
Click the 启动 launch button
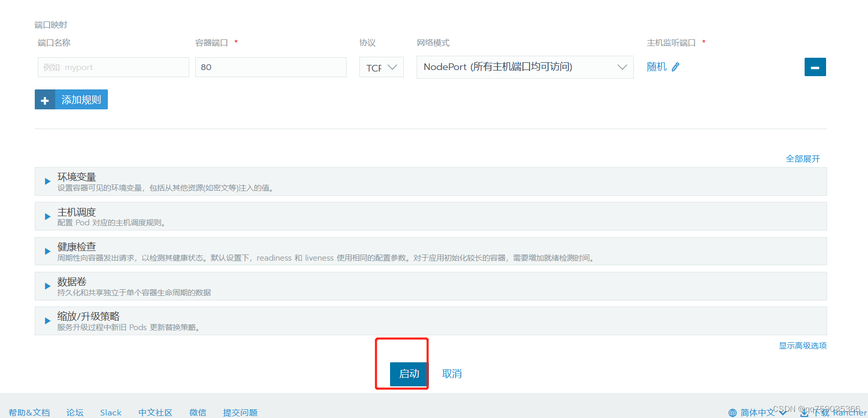[408, 374]
